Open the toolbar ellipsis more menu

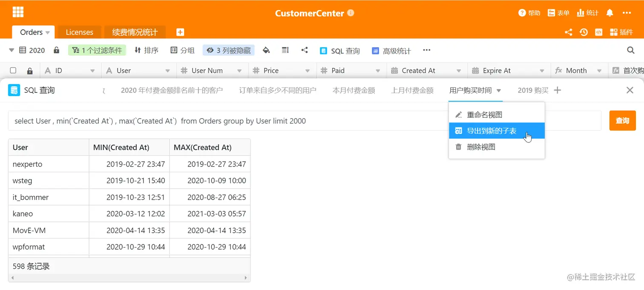click(x=426, y=50)
